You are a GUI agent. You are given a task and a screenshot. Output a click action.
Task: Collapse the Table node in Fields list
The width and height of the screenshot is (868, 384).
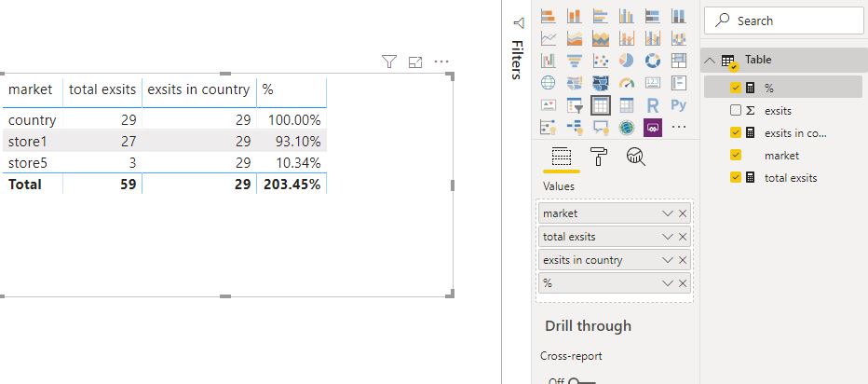pyautogui.click(x=709, y=61)
